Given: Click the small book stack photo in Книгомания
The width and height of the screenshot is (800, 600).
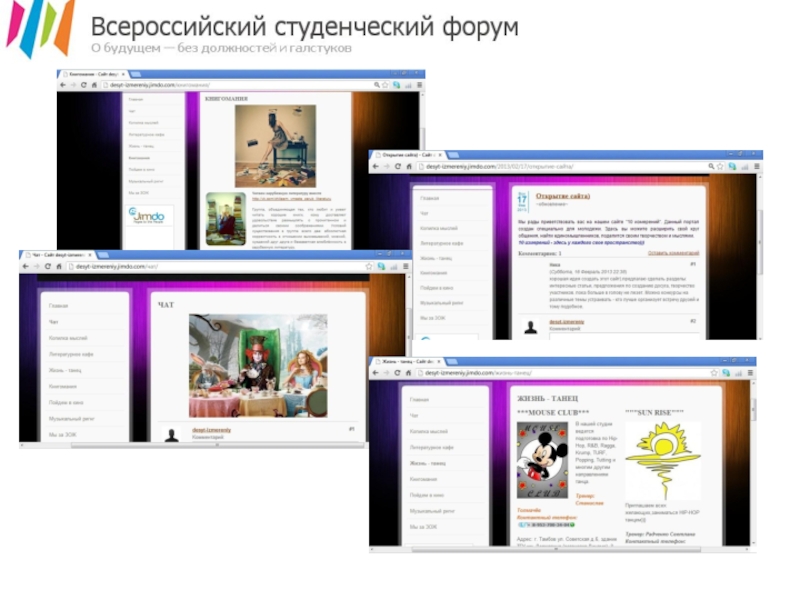Looking at the screenshot, I should [x=226, y=219].
